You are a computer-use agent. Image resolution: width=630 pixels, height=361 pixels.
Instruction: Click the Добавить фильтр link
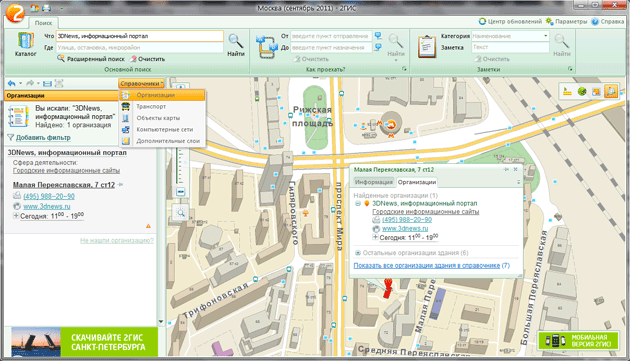pos(43,137)
